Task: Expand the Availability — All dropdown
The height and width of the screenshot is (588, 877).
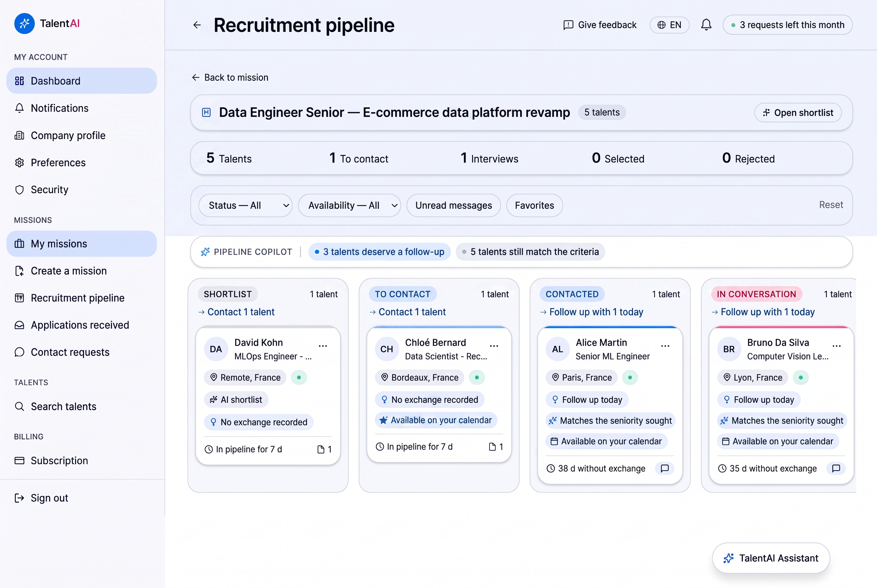Action: point(349,206)
